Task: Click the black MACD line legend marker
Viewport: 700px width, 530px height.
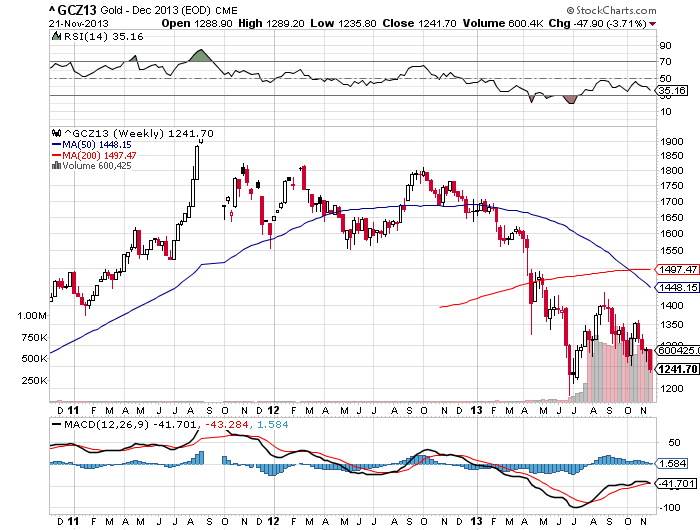Action: click(56, 424)
